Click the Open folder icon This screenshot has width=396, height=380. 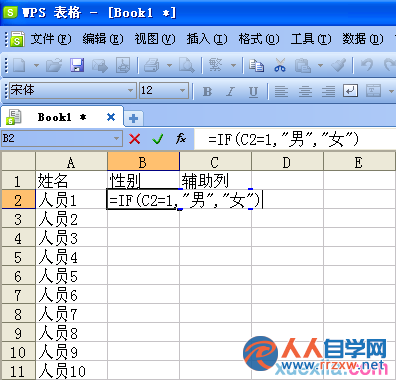click(54, 65)
